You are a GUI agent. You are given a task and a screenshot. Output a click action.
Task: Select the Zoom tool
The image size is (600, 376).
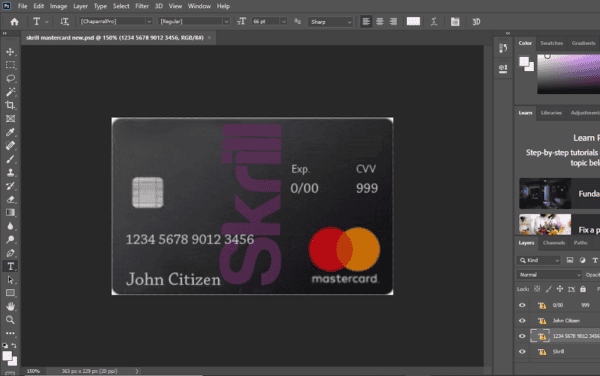tap(10, 320)
